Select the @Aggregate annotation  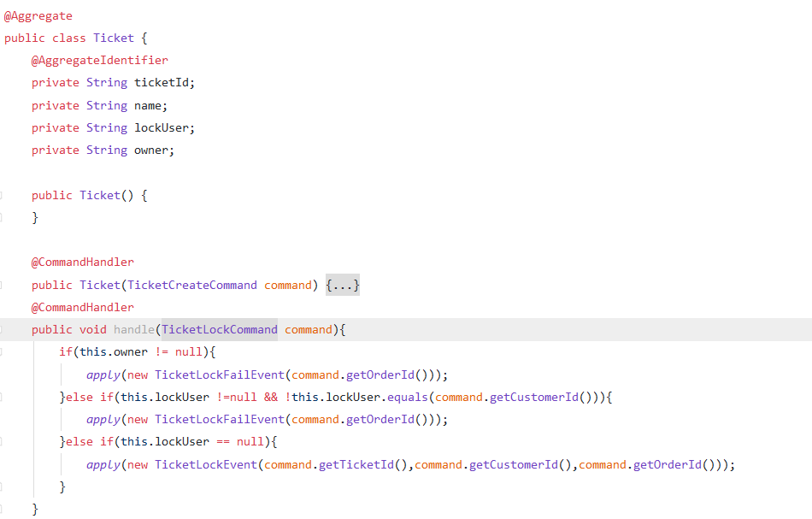(38, 15)
